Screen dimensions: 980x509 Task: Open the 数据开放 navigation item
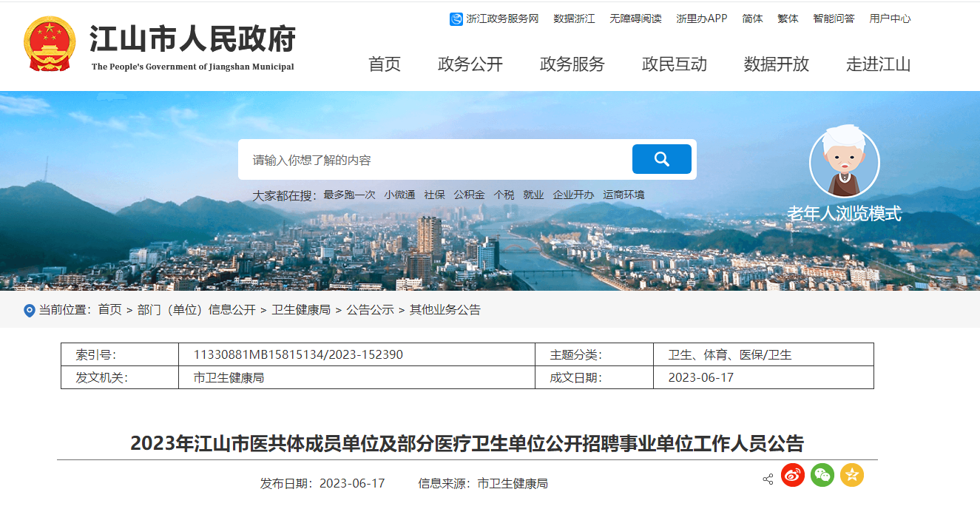[777, 64]
